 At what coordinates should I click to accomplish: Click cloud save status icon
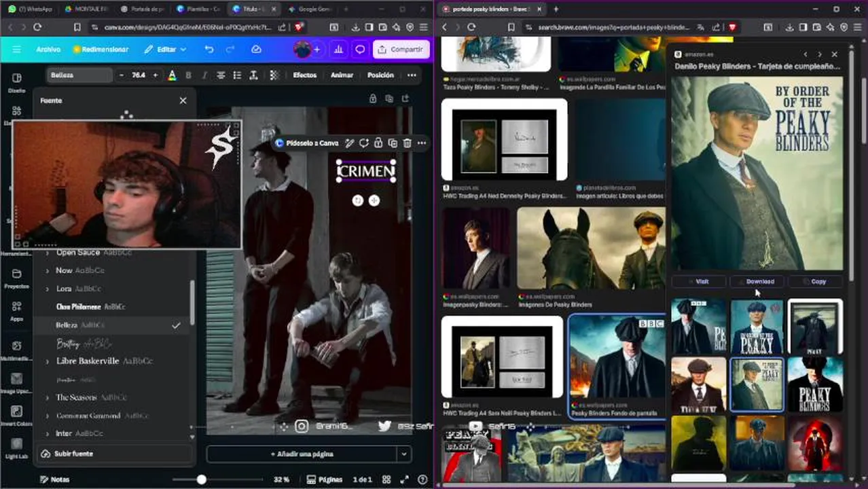(256, 50)
